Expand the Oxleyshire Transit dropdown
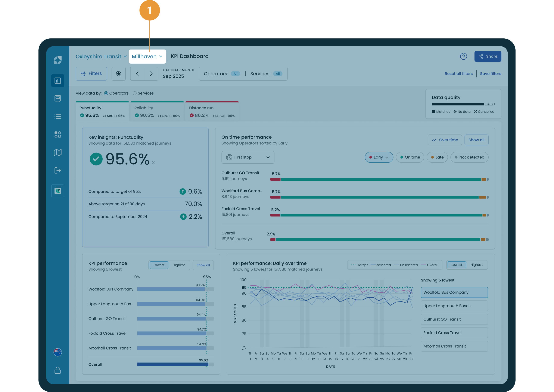This screenshot has width=554, height=392. 101,57
